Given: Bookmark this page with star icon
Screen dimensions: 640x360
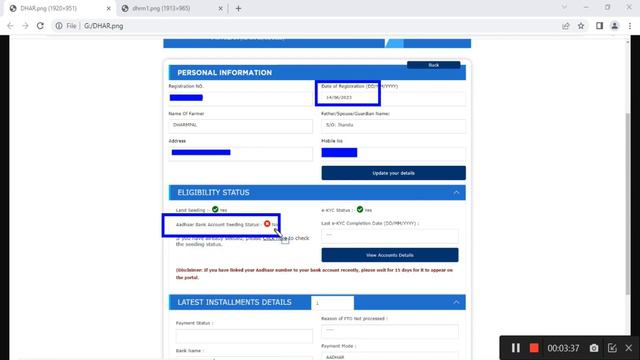Looking at the screenshot, I should (581, 26).
